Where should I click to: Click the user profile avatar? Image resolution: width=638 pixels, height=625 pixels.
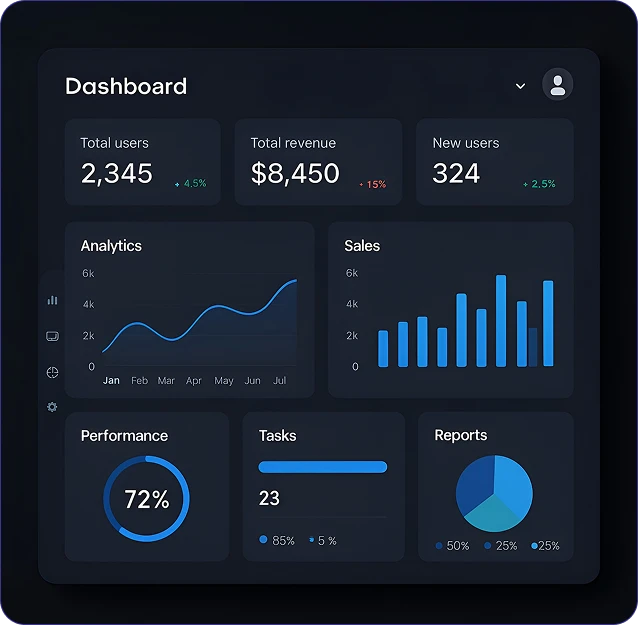point(557,84)
